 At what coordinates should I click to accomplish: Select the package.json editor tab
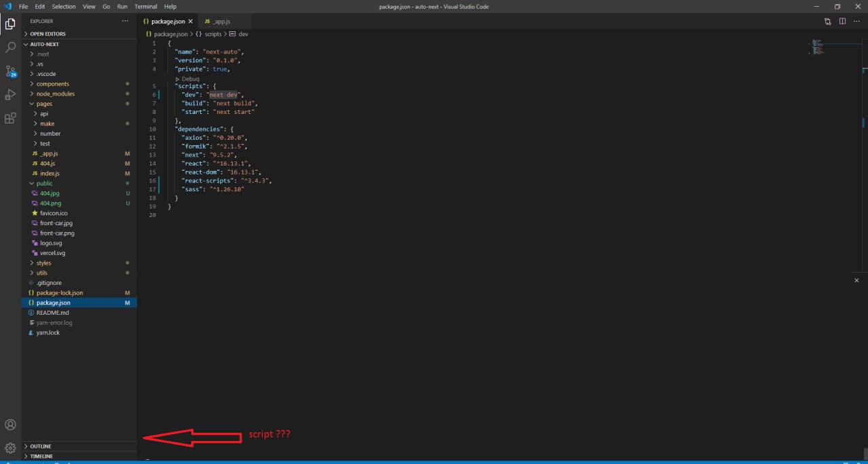[167, 21]
